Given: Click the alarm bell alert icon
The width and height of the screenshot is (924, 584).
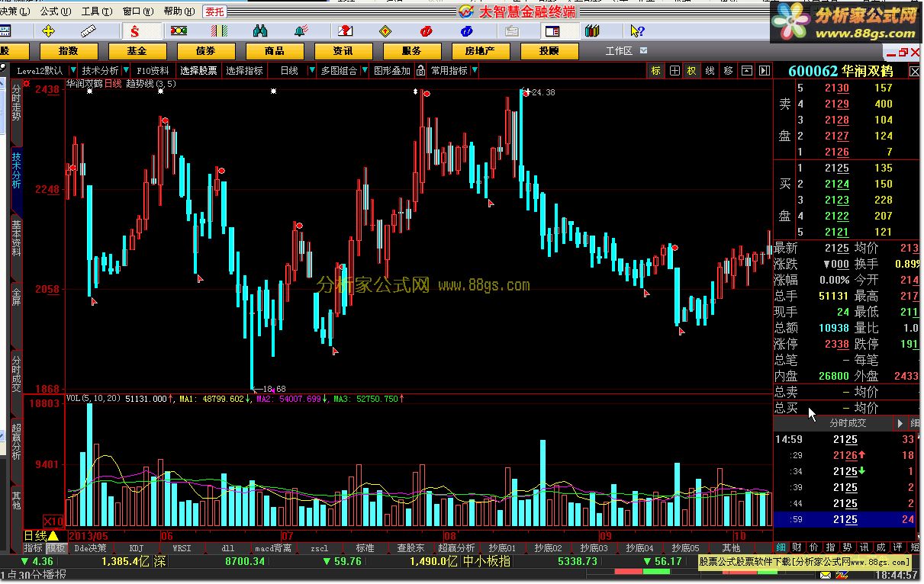Looking at the screenshot, I should pyautogui.click(x=301, y=31).
